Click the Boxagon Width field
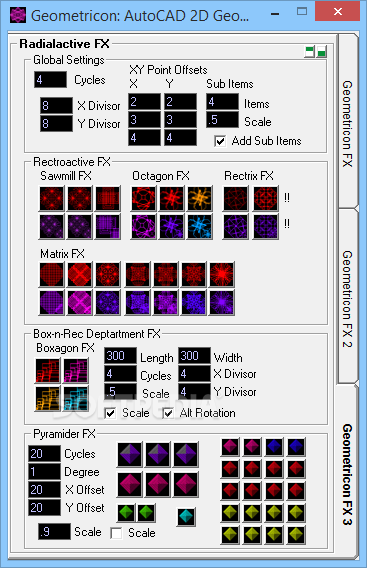Viewport: 367px width, 568px height. (x=194, y=356)
